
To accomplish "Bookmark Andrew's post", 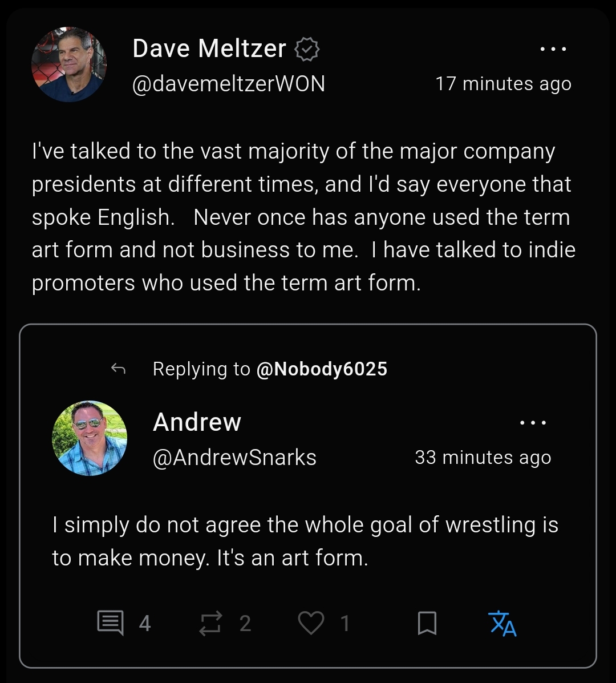I will (427, 623).
